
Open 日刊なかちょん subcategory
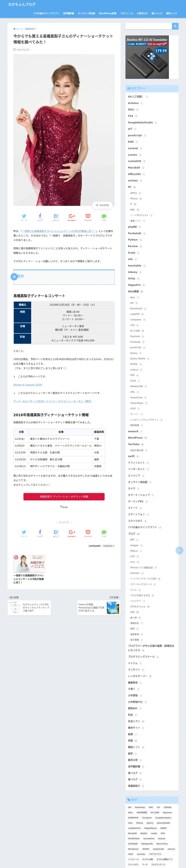pyautogui.click(x=138, y=607)
